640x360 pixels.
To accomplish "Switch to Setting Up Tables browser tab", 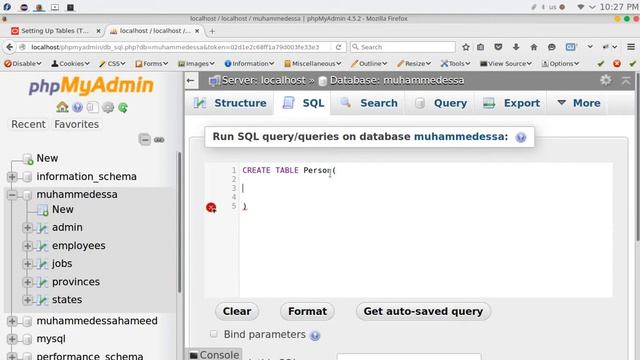I will pyautogui.click(x=55, y=31).
